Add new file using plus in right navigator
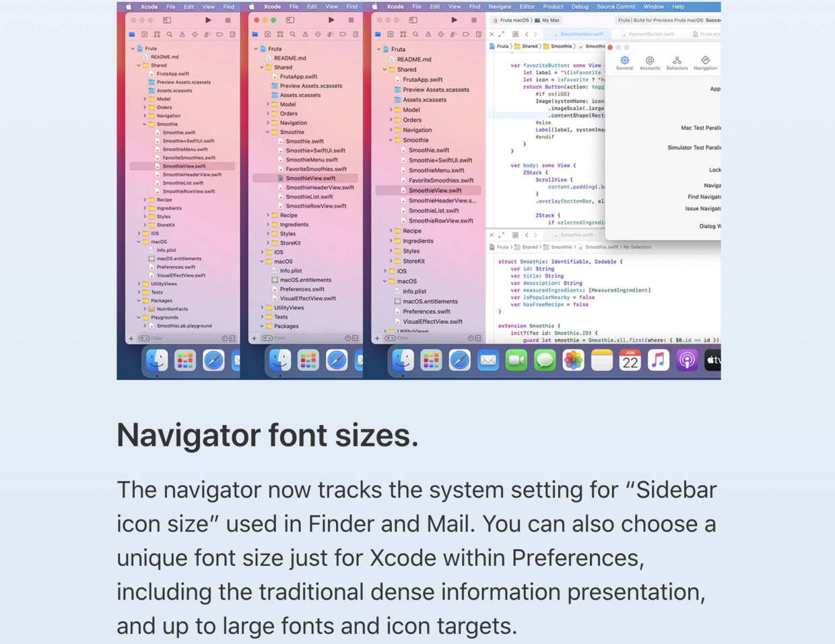The height and width of the screenshot is (644, 835). (377, 338)
